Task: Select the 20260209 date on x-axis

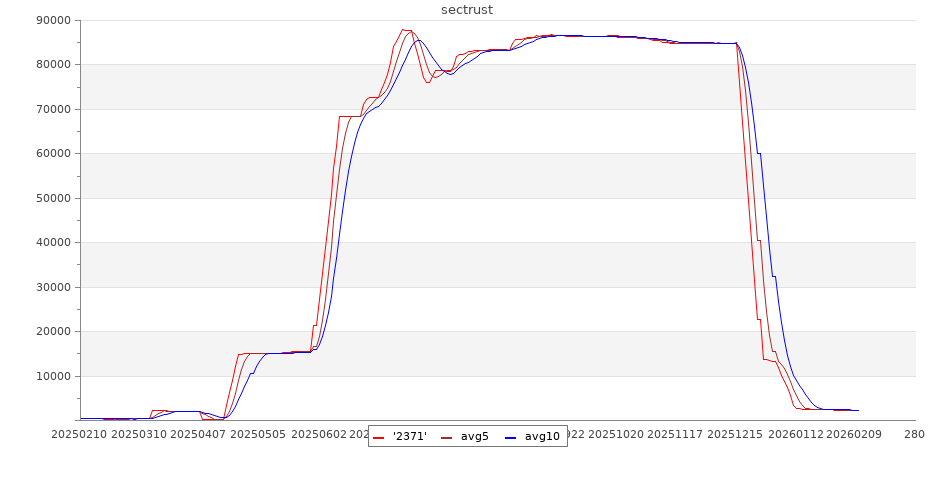Action: (x=855, y=434)
